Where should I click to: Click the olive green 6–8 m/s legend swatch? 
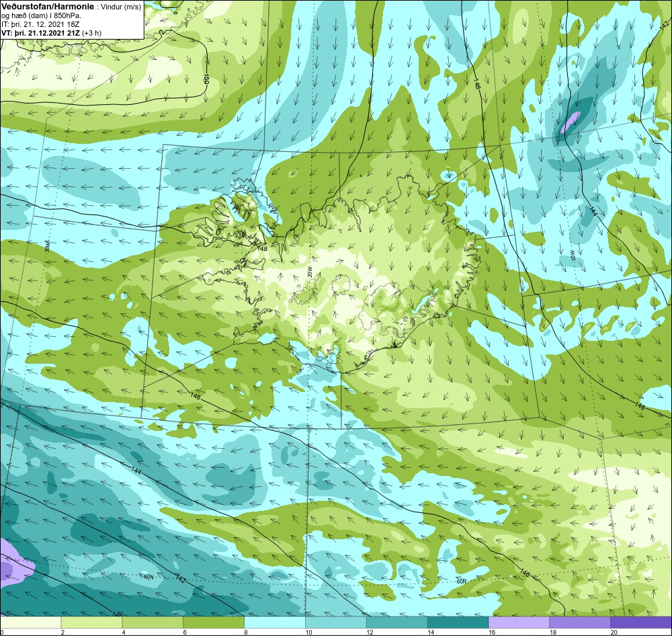pyautogui.click(x=214, y=623)
